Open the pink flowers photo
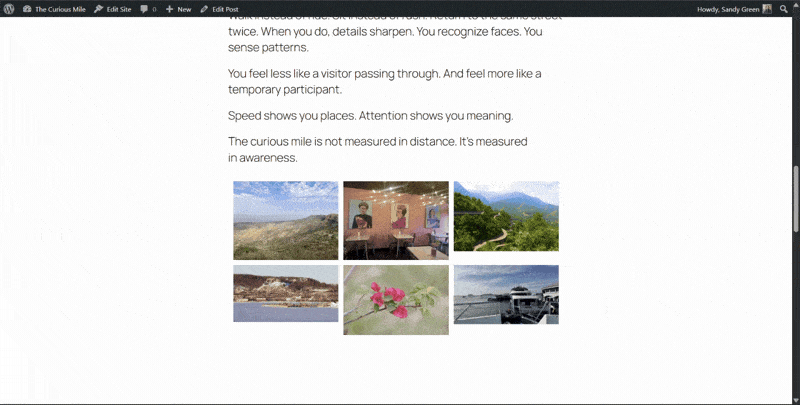Viewport: 800px width, 405px height. 395,299
